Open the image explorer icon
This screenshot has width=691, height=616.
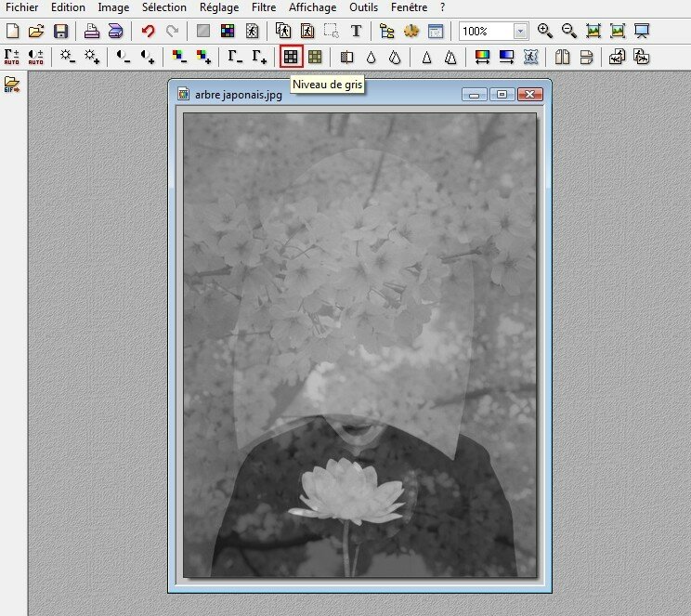click(x=387, y=32)
